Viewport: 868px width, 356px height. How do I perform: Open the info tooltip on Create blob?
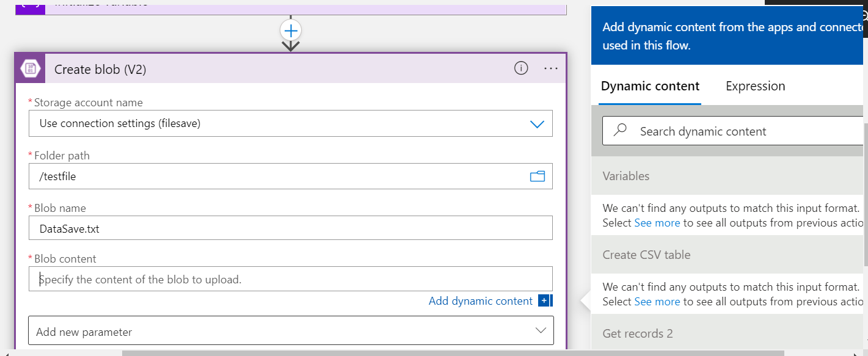[x=520, y=68]
